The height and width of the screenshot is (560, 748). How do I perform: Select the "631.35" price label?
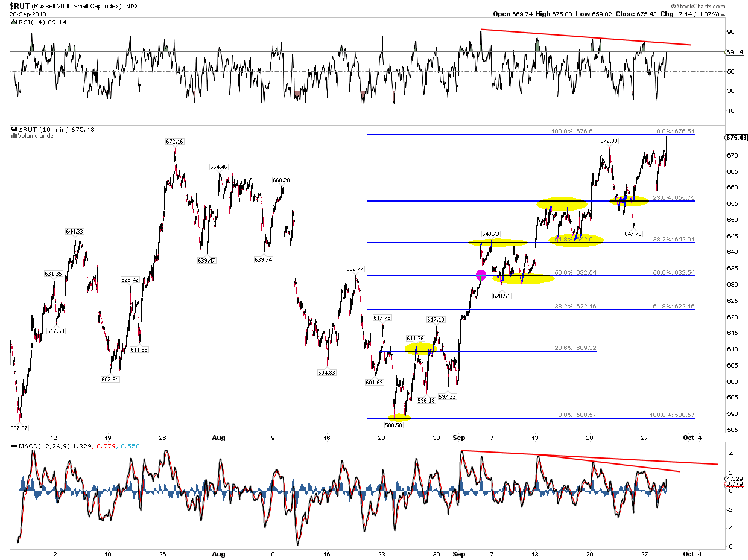tap(53, 273)
